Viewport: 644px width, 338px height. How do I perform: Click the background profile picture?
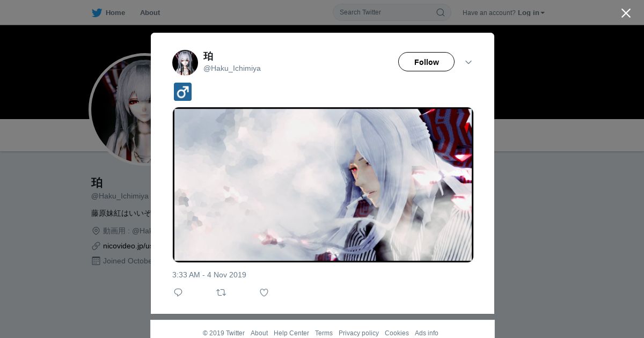[x=121, y=109]
